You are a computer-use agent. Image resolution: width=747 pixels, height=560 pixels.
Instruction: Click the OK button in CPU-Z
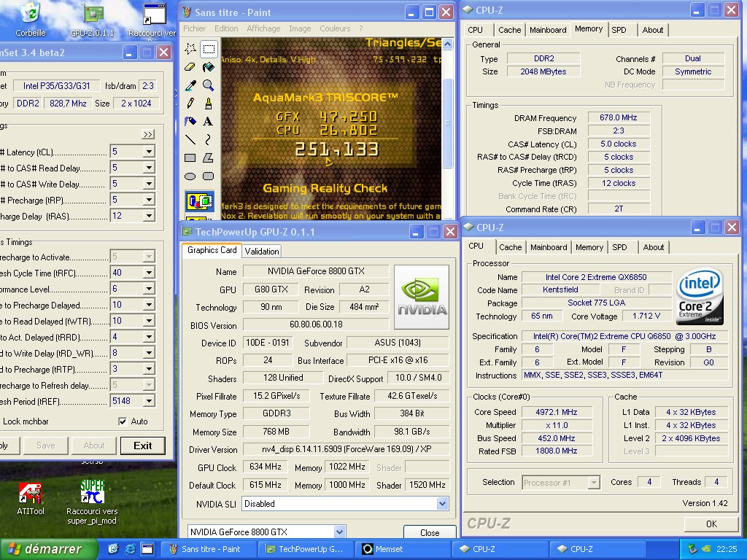[x=711, y=524]
